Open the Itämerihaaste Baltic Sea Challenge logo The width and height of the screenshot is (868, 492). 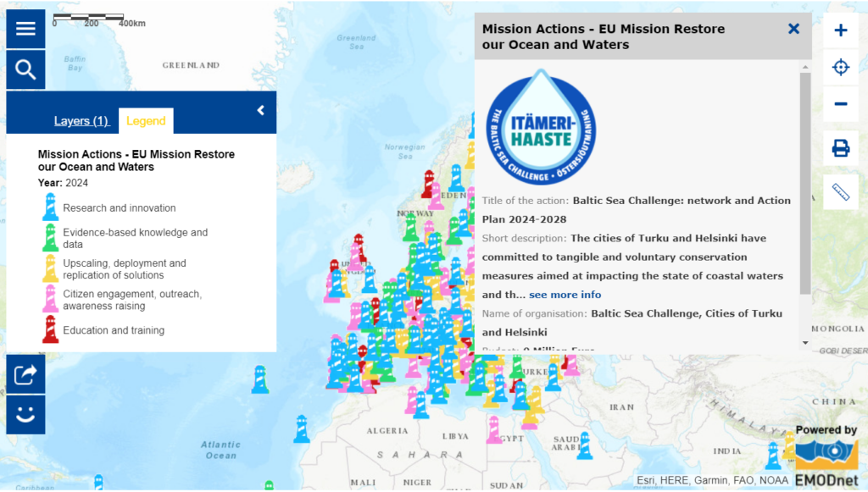[x=541, y=127]
